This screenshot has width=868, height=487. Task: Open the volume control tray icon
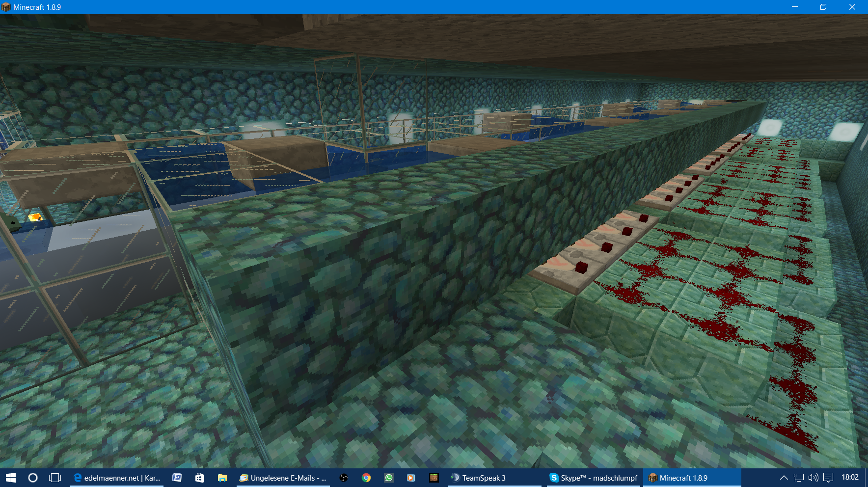tap(814, 478)
